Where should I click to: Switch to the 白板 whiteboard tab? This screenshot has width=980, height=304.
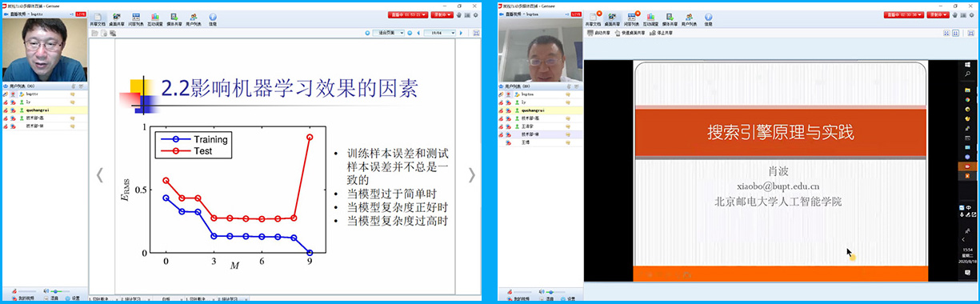tap(166, 299)
